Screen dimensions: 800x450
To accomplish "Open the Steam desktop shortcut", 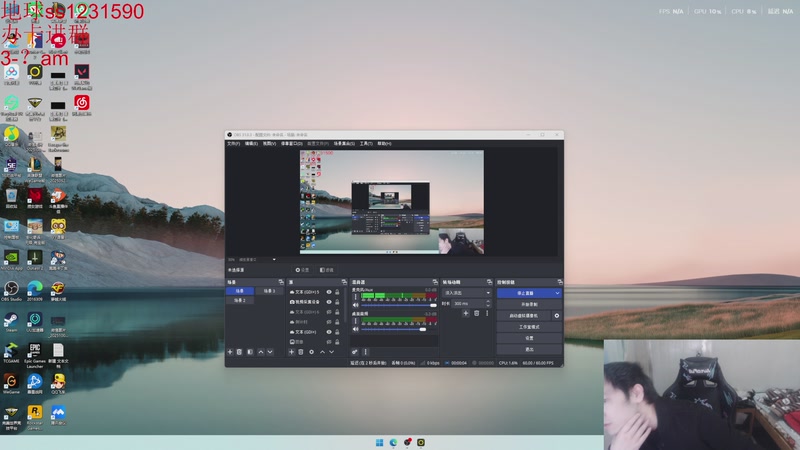I will point(11,322).
